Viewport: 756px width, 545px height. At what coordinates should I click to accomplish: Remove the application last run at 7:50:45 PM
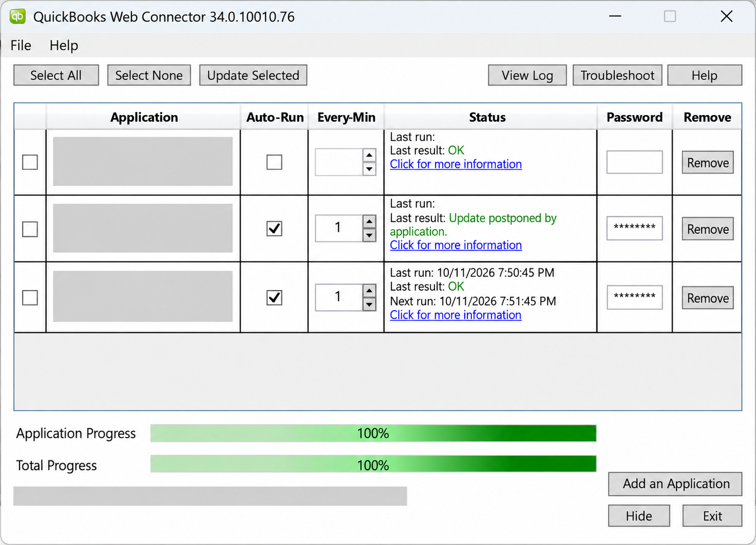(708, 298)
